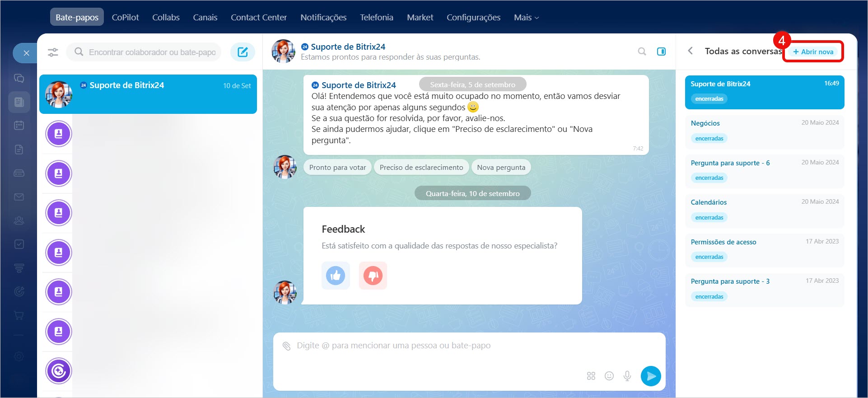The image size is (868, 398).
Task: Open the emoji picker in message box
Action: pos(609,376)
